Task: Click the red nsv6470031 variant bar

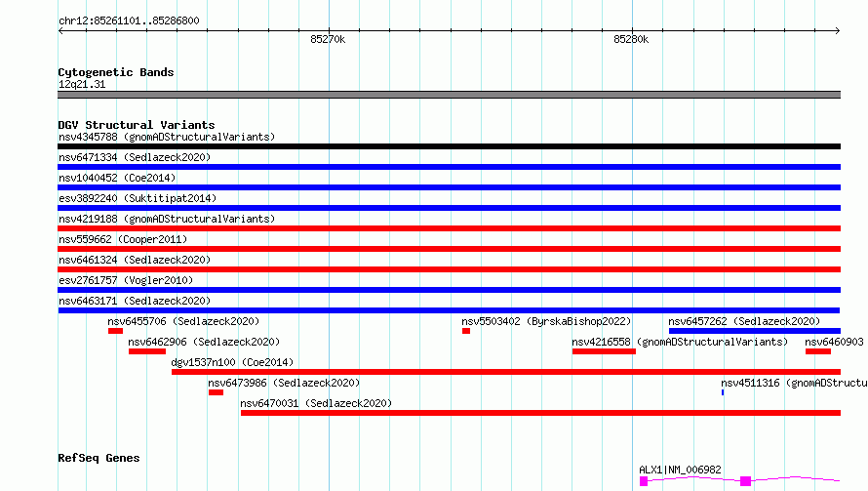Action: pos(541,413)
